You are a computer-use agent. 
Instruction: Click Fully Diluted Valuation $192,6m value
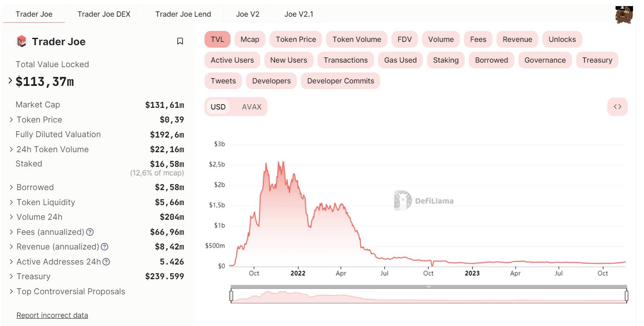[x=167, y=135]
